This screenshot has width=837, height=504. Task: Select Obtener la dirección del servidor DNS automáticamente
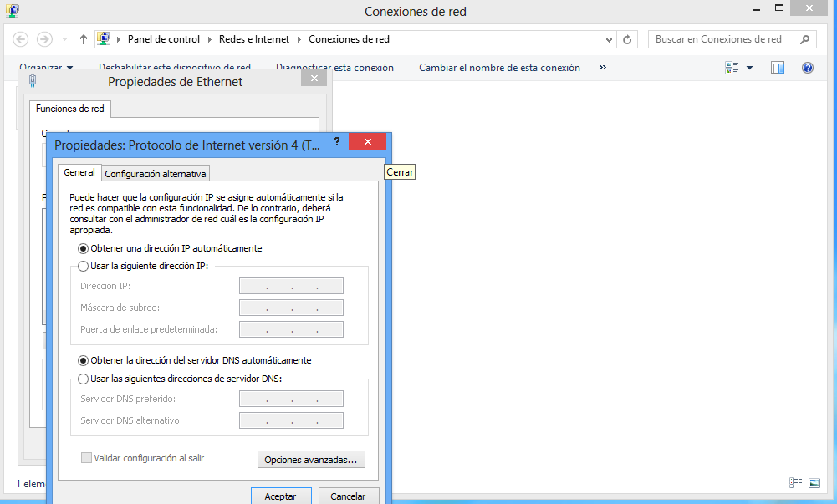[195, 361]
